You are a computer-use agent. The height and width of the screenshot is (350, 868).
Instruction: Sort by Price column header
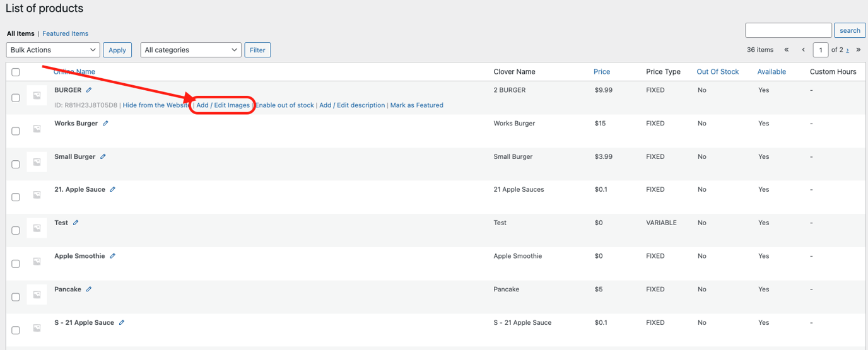coord(602,72)
